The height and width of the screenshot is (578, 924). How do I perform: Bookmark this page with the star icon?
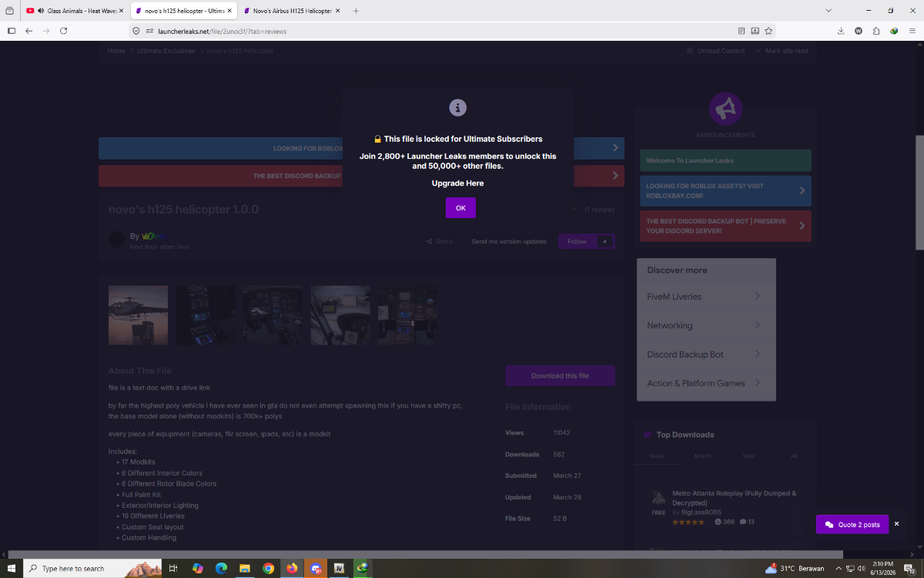pyautogui.click(x=768, y=31)
